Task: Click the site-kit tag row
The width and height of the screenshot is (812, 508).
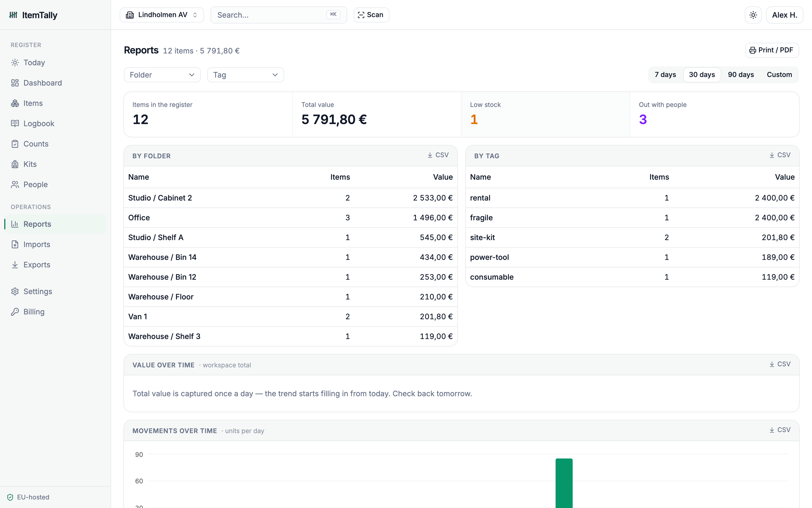Action: point(633,237)
